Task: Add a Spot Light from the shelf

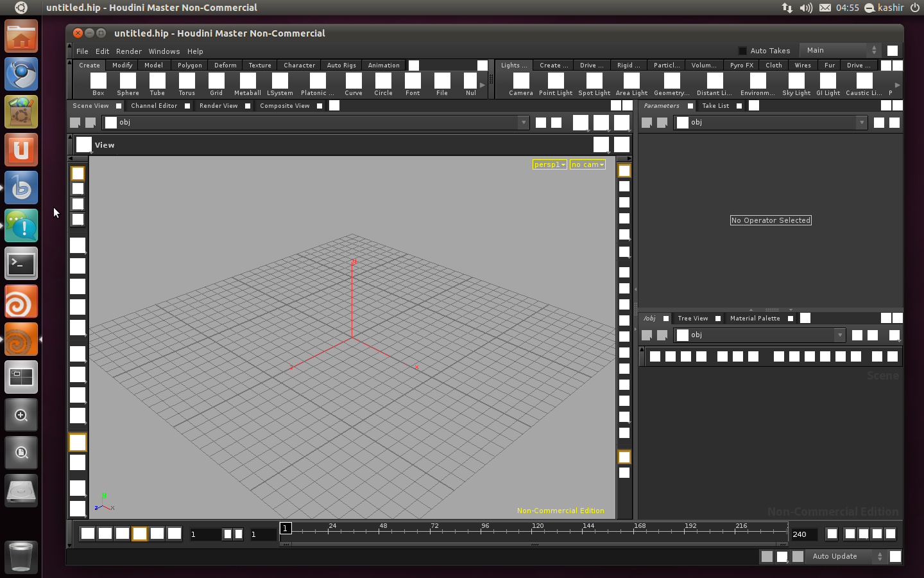Action: tap(594, 84)
